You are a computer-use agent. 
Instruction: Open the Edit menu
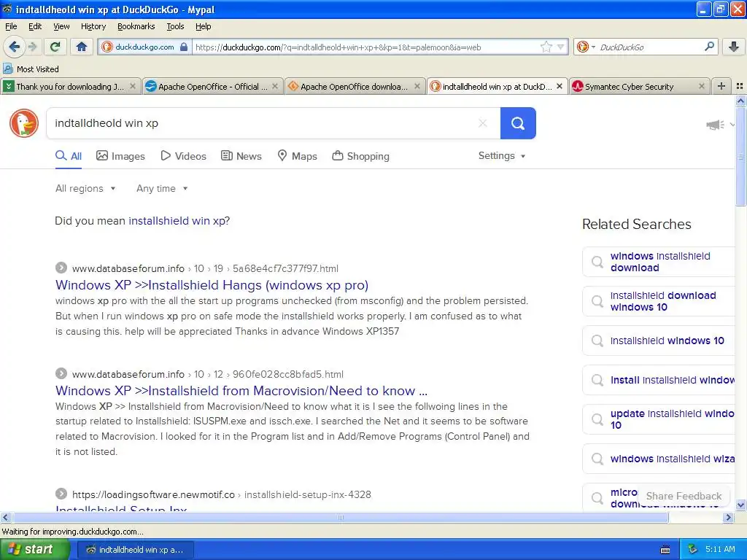click(35, 26)
